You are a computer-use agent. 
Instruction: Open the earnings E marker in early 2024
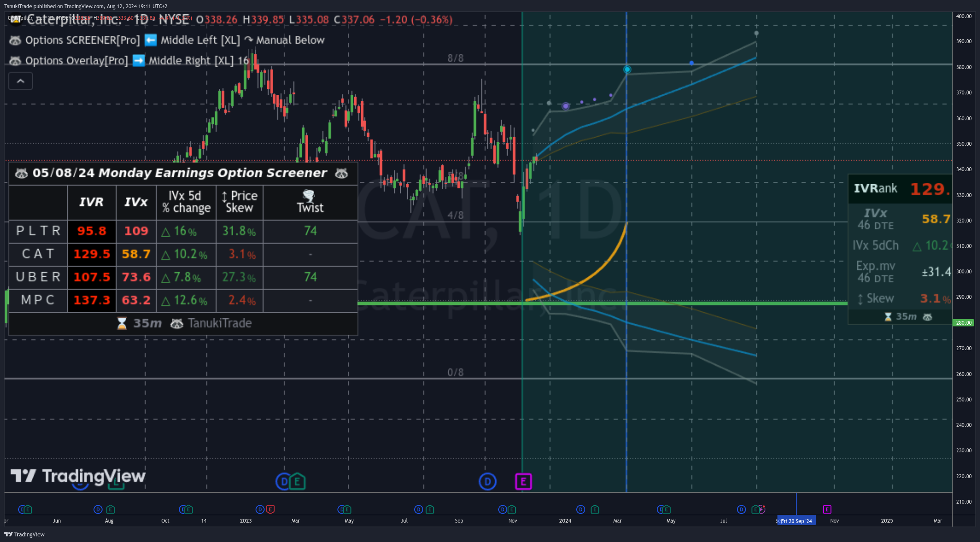pos(595,509)
